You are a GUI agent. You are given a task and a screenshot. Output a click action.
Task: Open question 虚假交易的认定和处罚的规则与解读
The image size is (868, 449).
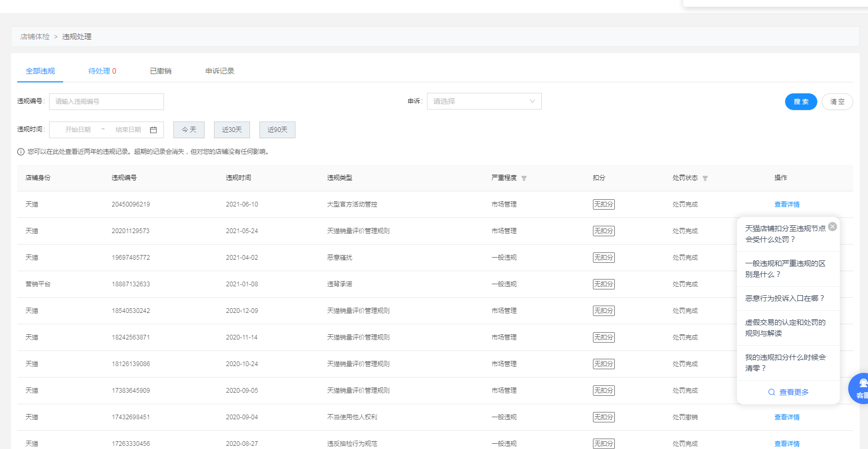[785, 328]
